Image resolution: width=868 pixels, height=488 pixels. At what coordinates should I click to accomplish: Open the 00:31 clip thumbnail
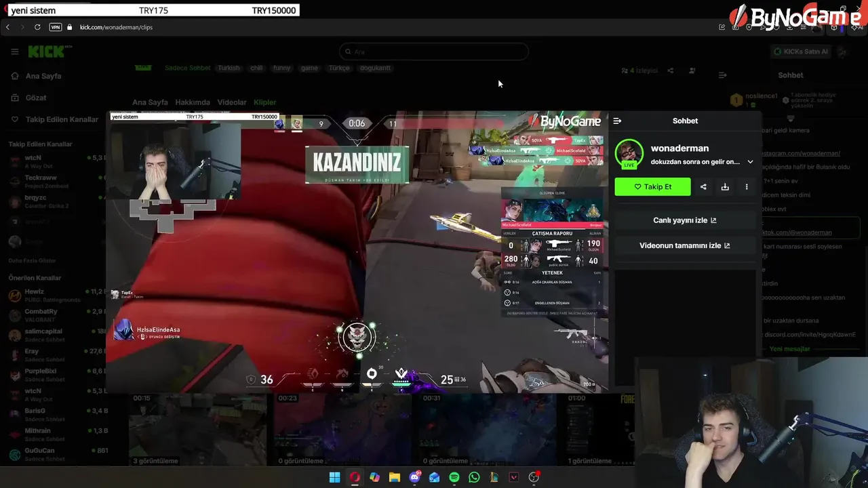(x=487, y=428)
